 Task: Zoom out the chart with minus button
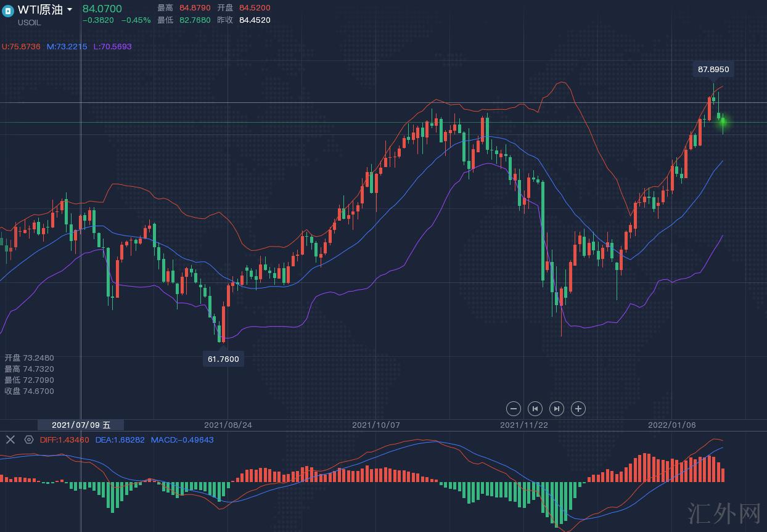point(513,409)
